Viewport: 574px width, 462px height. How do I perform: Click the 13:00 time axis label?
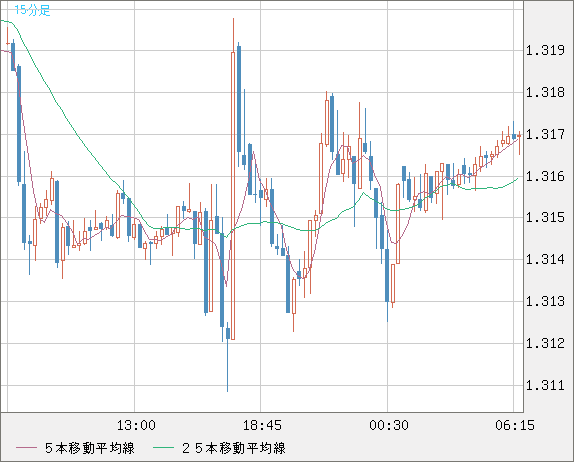coord(136,425)
